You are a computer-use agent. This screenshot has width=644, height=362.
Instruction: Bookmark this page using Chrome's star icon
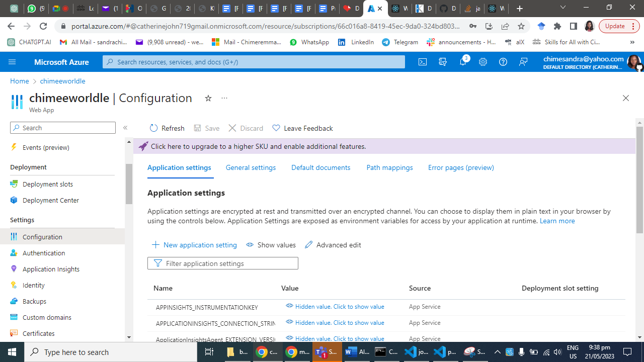pyautogui.click(x=521, y=26)
